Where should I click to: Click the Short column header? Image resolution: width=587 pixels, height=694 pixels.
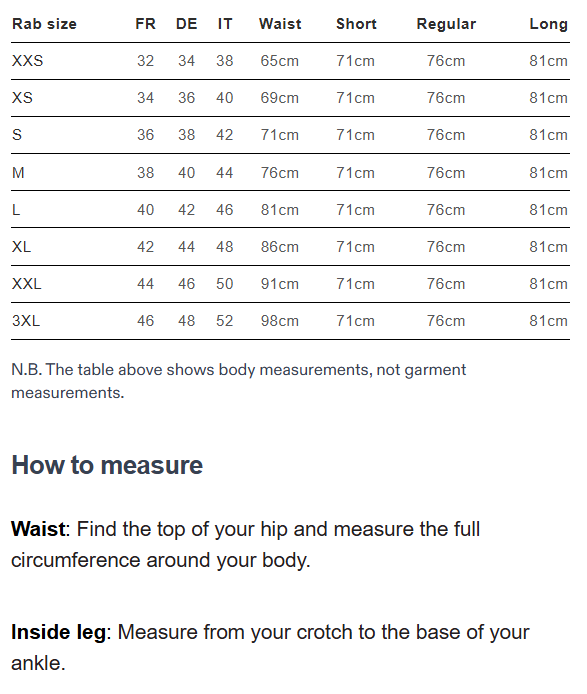[356, 24]
